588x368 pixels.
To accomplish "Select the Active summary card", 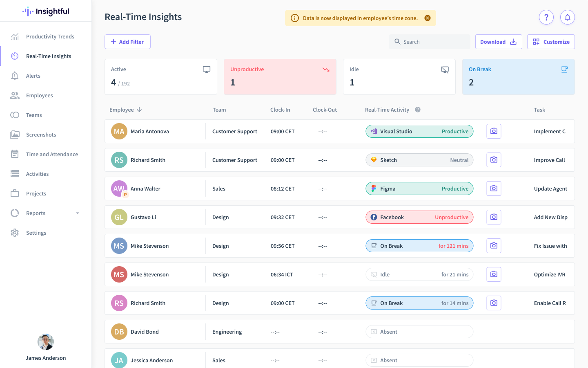I will 161,77.
